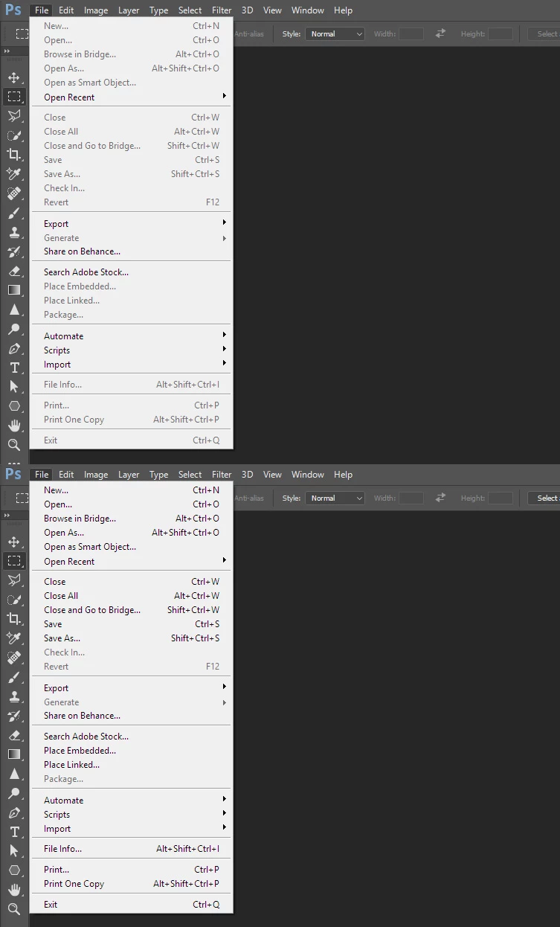This screenshot has height=927, width=560.
Task: Choose Share on Behance... in the upper File menu
Action: [131, 251]
